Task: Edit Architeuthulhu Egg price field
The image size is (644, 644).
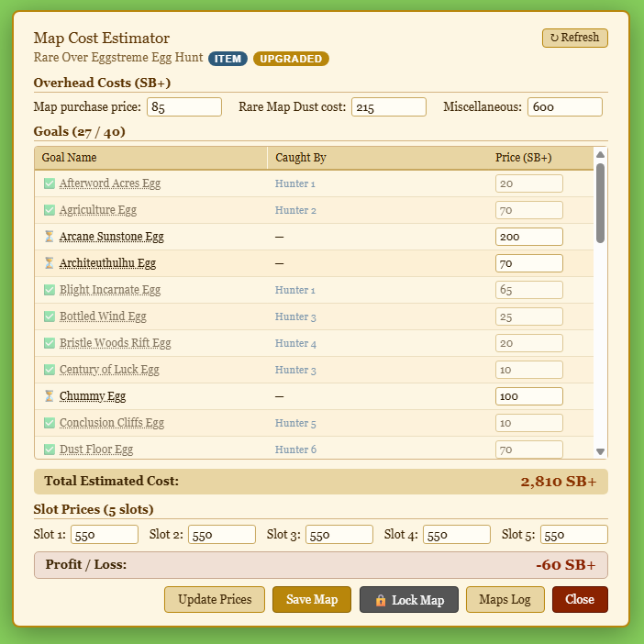Action: click(529, 263)
